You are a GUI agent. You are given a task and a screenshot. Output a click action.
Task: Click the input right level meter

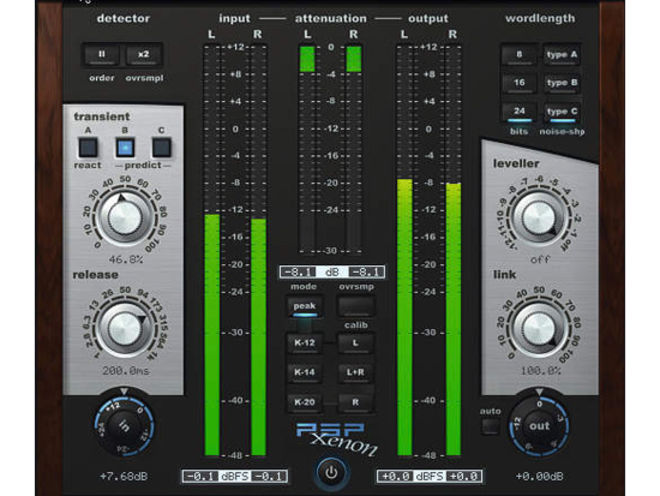tap(258, 251)
